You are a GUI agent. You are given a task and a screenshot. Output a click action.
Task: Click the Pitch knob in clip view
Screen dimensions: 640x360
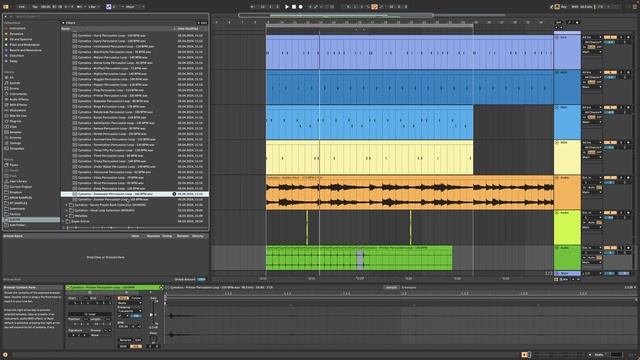(153, 339)
